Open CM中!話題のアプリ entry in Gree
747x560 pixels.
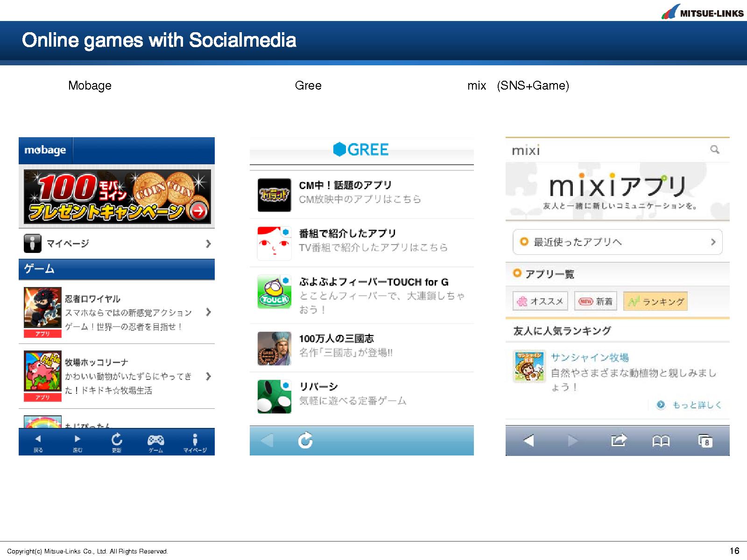(362, 195)
